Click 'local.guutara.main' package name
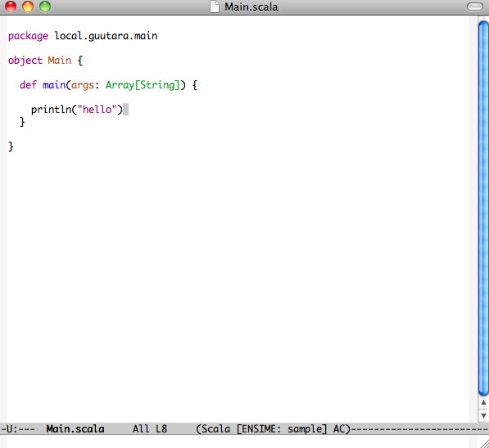Viewport: 489px width, 448px height. pos(106,36)
